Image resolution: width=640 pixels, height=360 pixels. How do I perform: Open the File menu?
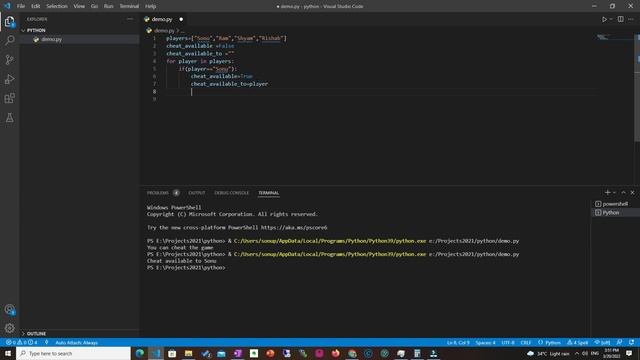(x=21, y=6)
